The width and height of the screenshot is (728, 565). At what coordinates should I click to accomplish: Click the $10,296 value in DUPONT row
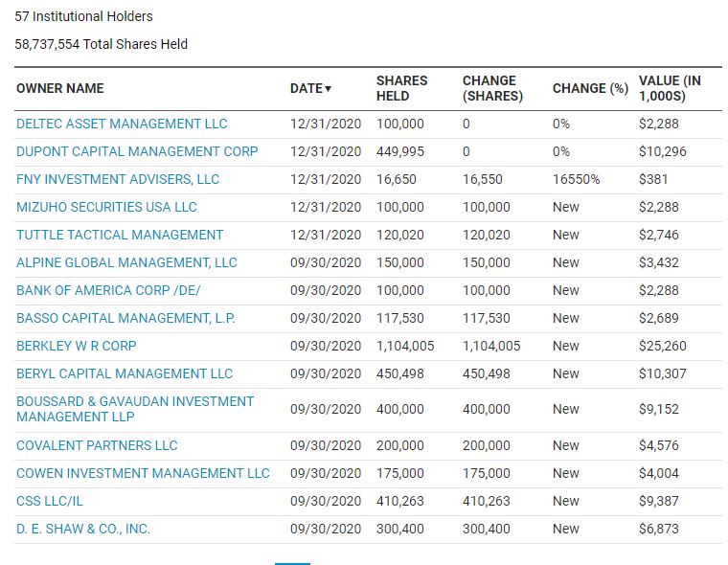[x=662, y=152]
